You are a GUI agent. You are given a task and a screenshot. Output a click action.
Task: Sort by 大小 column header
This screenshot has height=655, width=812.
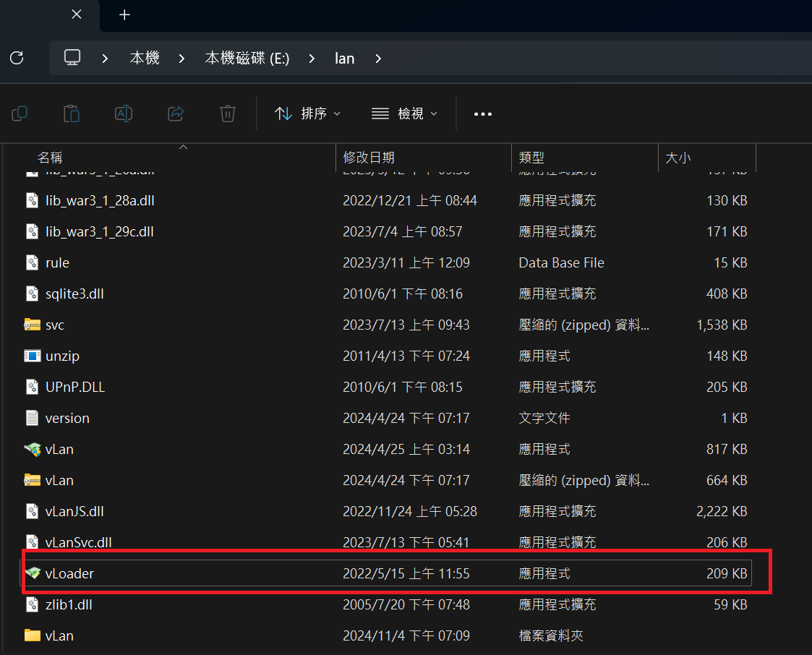(678, 158)
